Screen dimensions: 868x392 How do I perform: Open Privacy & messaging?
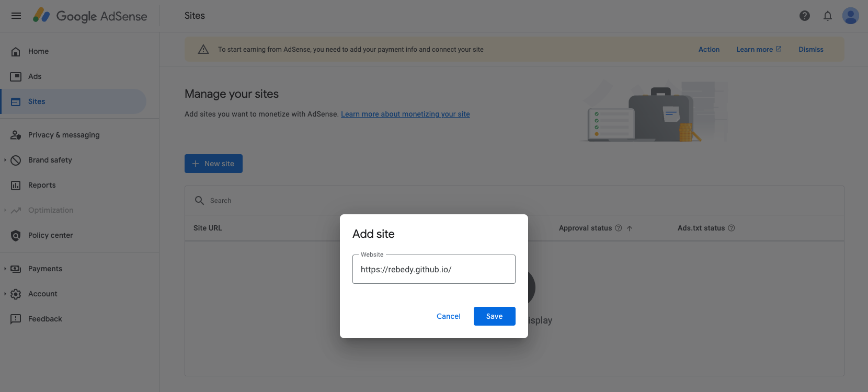tap(73, 135)
